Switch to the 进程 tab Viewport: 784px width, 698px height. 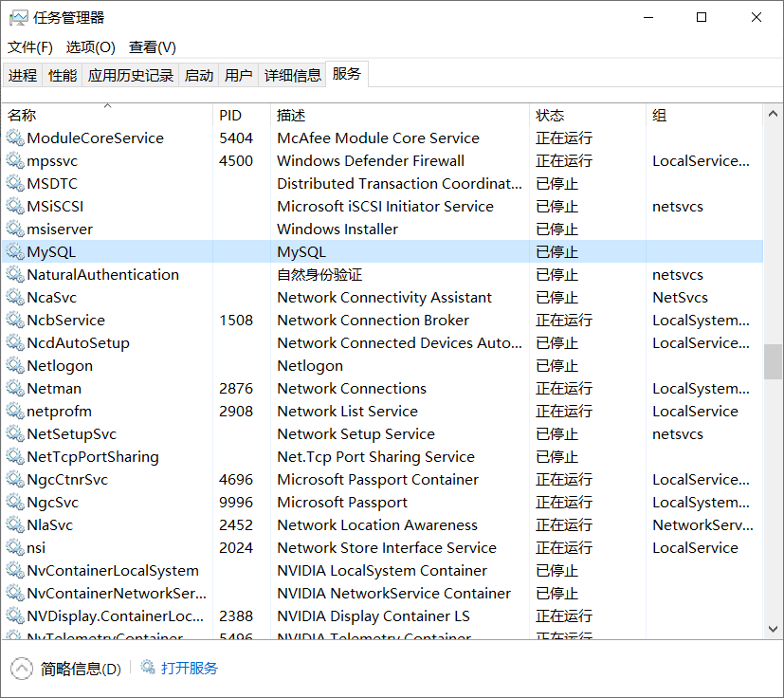coord(23,75)
